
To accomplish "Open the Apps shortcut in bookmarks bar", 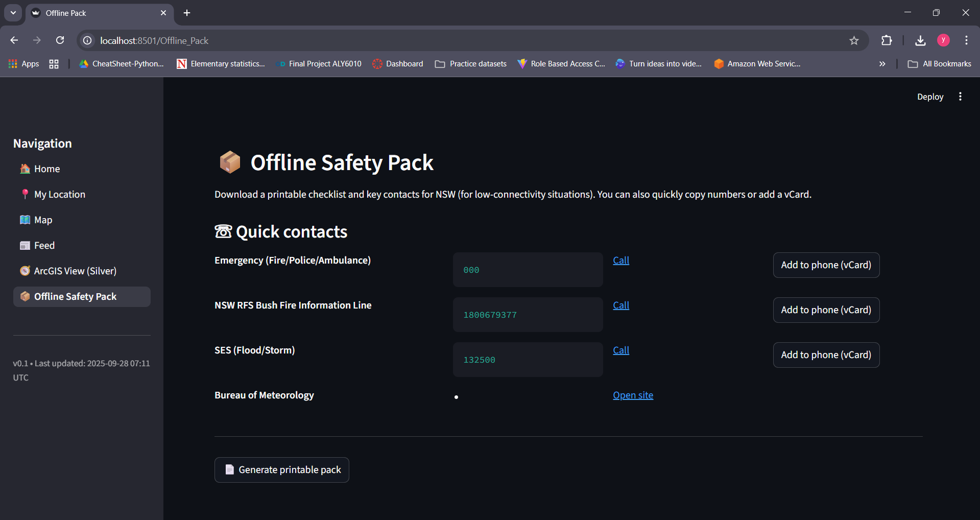I will (x=24, y=64).
